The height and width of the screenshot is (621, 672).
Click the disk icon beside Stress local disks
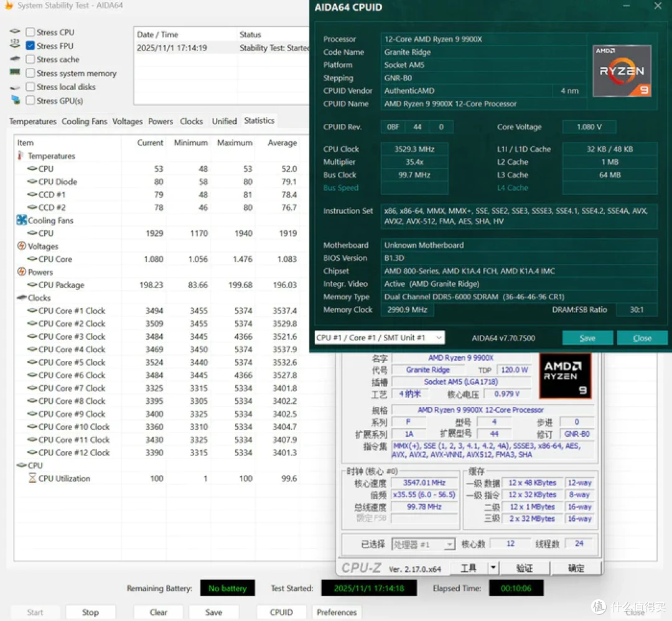point(15,88)
